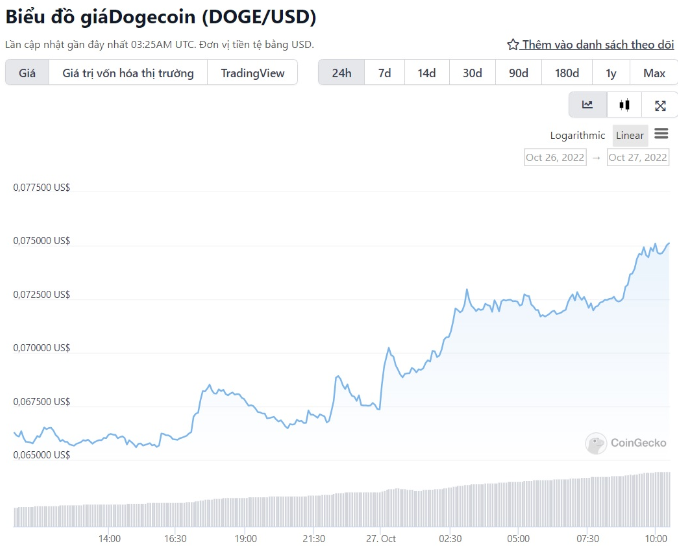Select the line chart view icon
Viewport: 678px width, 549px height.
click(587, 105)
